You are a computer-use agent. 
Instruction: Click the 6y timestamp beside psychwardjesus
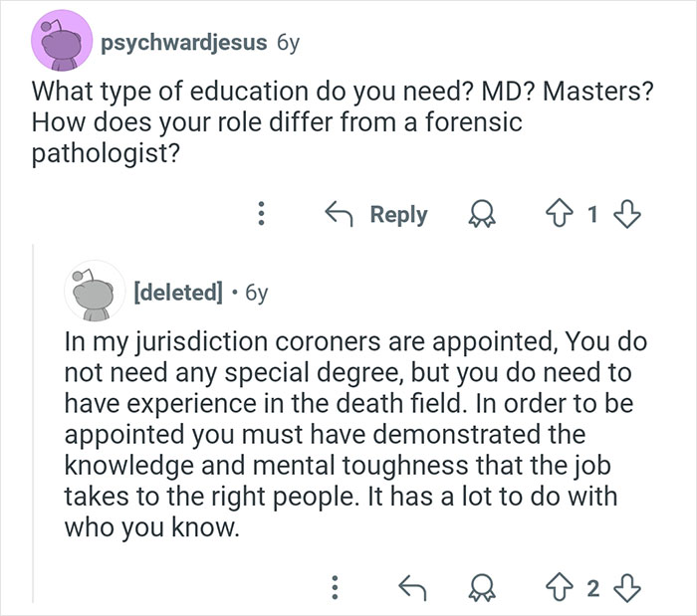coord(287,43)
